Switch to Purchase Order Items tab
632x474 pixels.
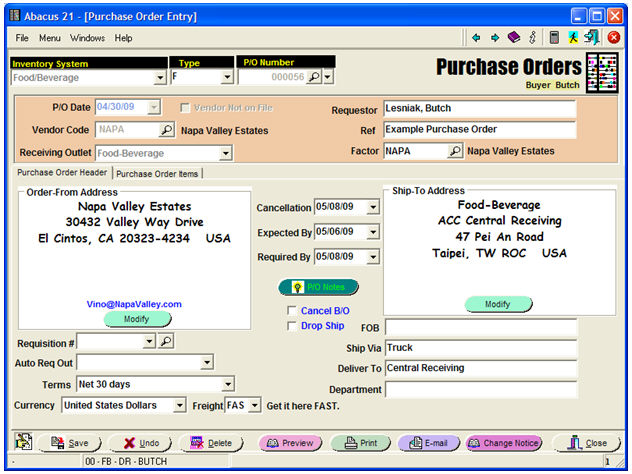pyautogui.click(x=158, y=173)
